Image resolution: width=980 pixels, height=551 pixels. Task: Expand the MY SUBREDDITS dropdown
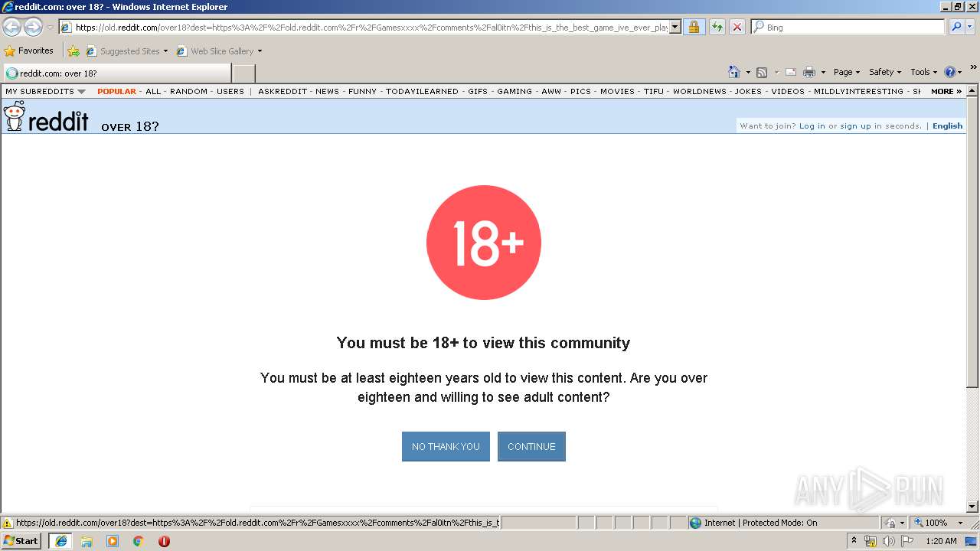[x=46, y=91]
